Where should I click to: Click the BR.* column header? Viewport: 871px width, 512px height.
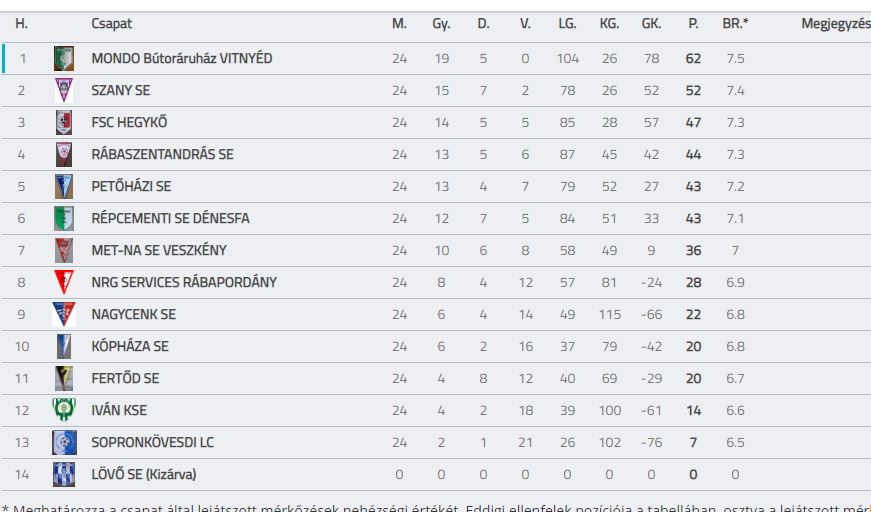point(735,24)
